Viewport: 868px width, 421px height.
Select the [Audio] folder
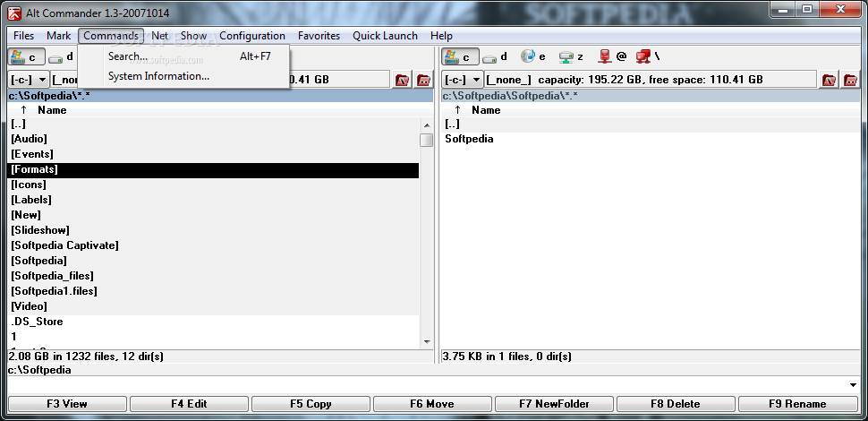(213, 139)
